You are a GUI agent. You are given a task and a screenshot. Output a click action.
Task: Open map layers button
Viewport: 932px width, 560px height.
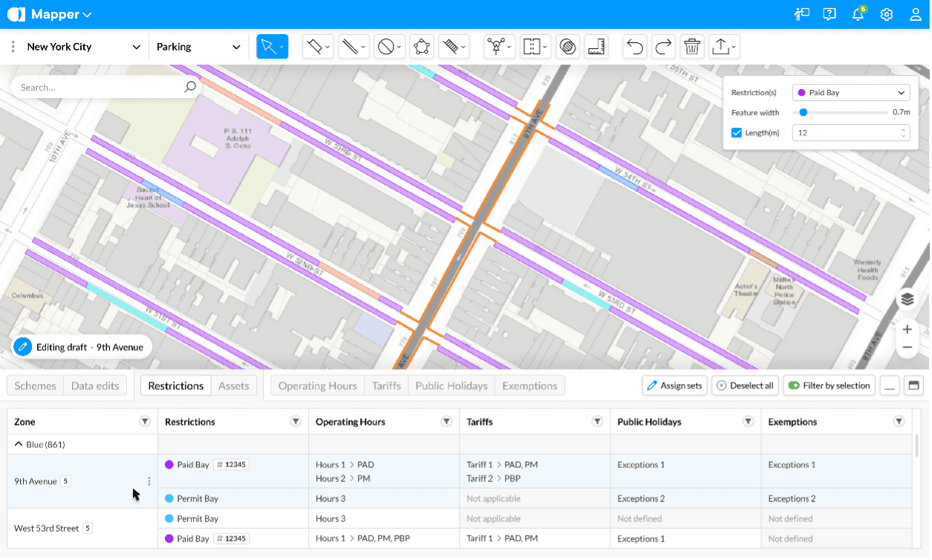point(907,299)
